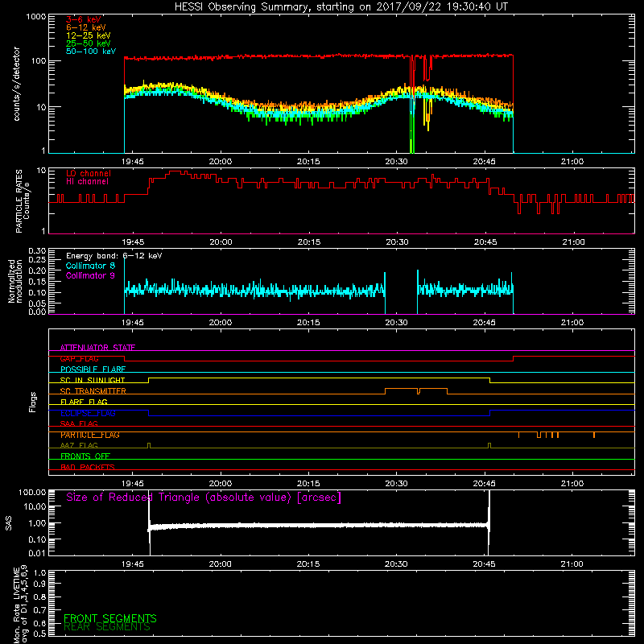Click the POSSIBLE_FLARE flag label

[x=93, y=369]
